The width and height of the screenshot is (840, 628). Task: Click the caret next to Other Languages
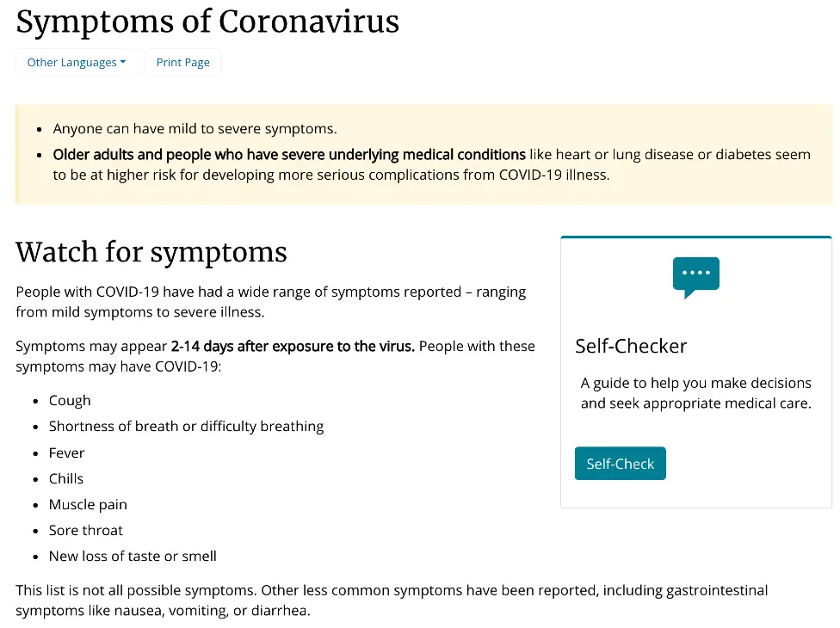point(125,62)
